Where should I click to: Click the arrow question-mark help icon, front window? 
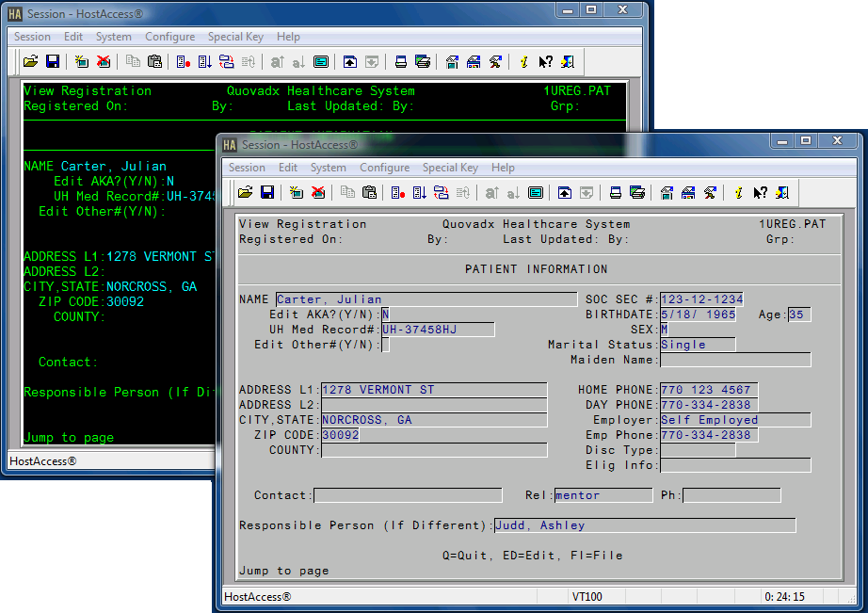(760, 193)
